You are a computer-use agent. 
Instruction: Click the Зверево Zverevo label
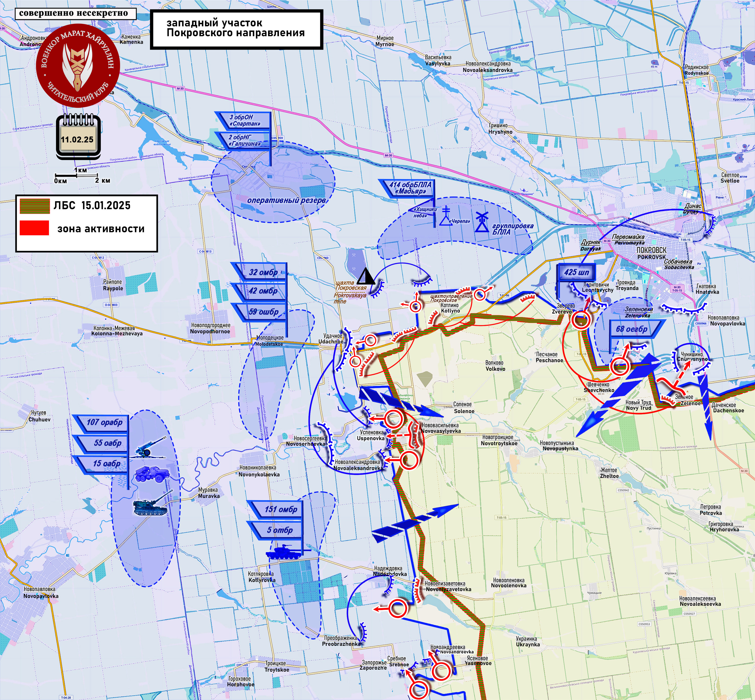(563, 309)
